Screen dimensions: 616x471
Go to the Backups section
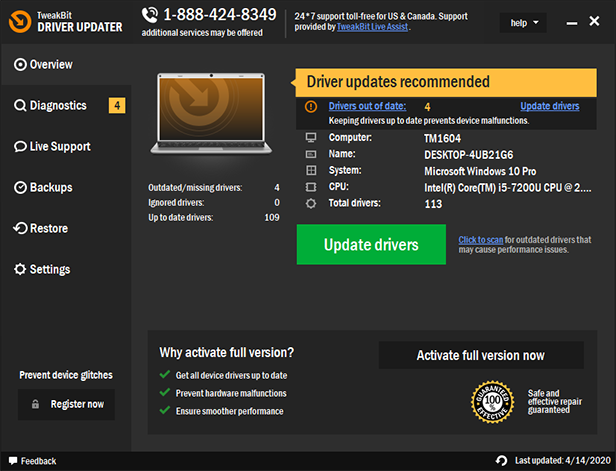point(66,187)
